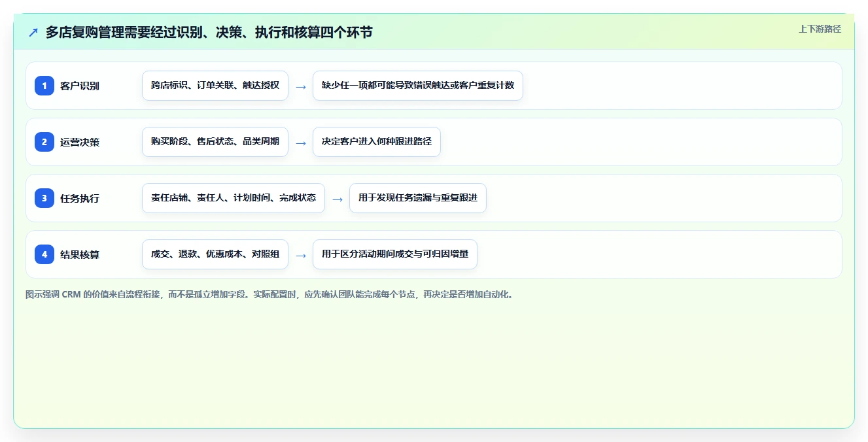868x442 pixels.
Task: Click the arrow in the 结果核算 row
Action: tap(300, 255)
